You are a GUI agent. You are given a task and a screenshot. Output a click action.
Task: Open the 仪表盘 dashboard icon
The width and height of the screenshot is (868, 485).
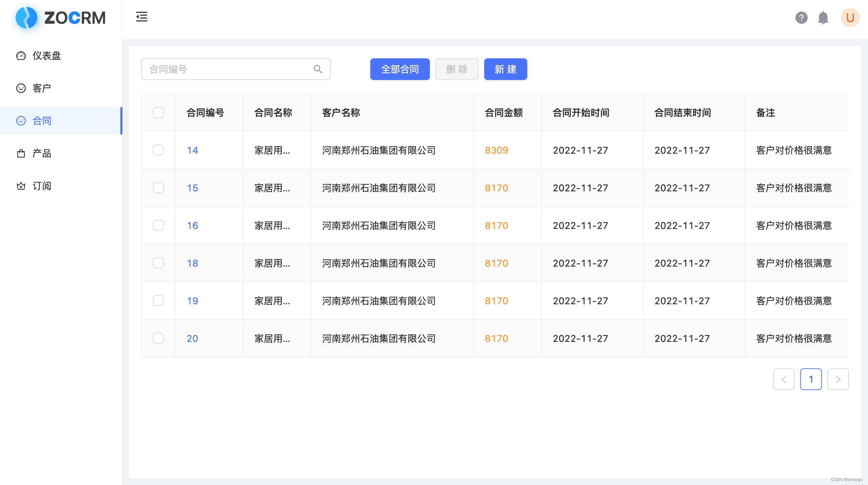point(21,56)
